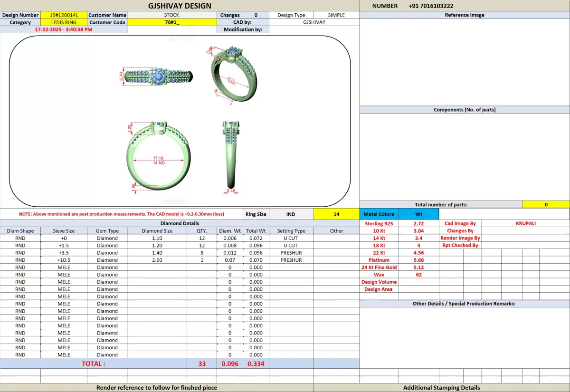Screen dimensions: 570x392
Task: Select the Rpt Checked By label
Action: pos(460,246)
